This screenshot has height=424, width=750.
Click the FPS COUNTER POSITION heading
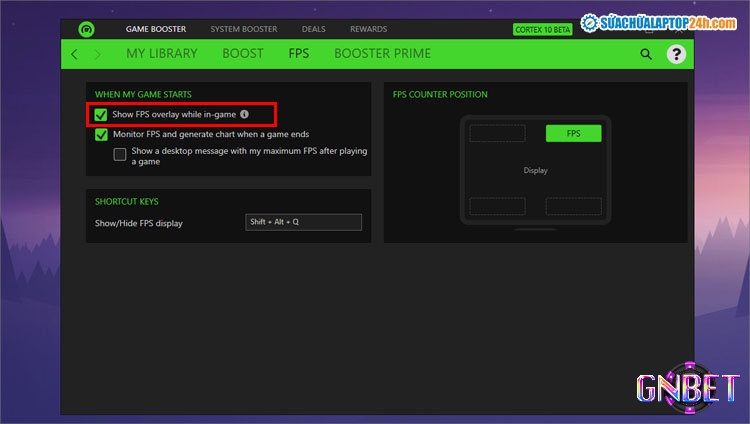pyautogui.click(x=440, y=94)
